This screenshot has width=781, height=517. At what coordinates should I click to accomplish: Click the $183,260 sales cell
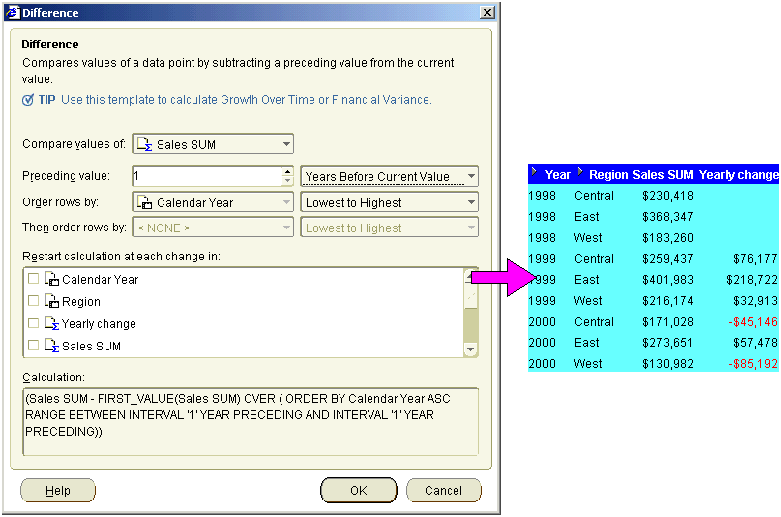pyautogui.click(x=667, y=238)
